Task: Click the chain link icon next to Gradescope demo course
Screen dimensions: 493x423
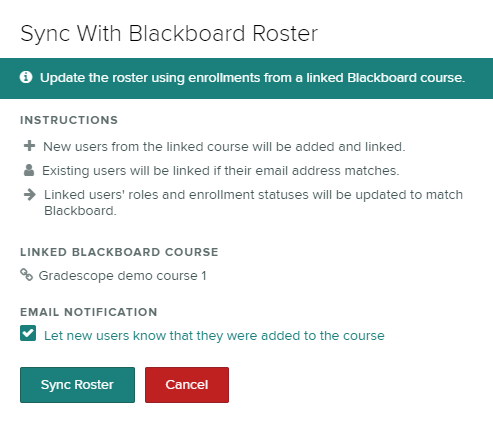Action: [27, 275]
